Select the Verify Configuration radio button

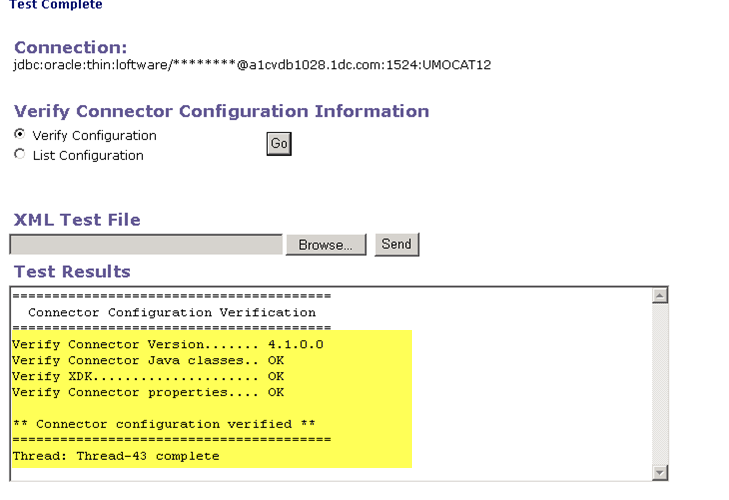tap(19, 134)
